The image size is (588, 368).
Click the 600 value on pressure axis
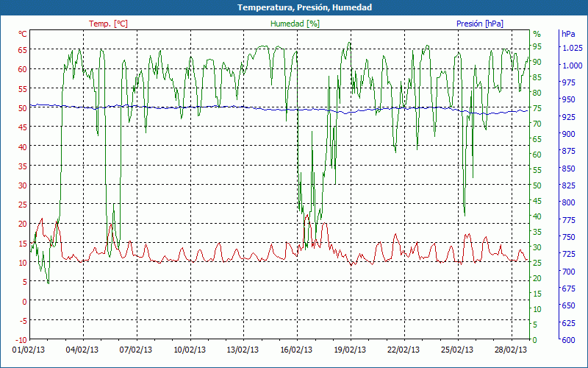pyautogui.click(x=568, y=340)
